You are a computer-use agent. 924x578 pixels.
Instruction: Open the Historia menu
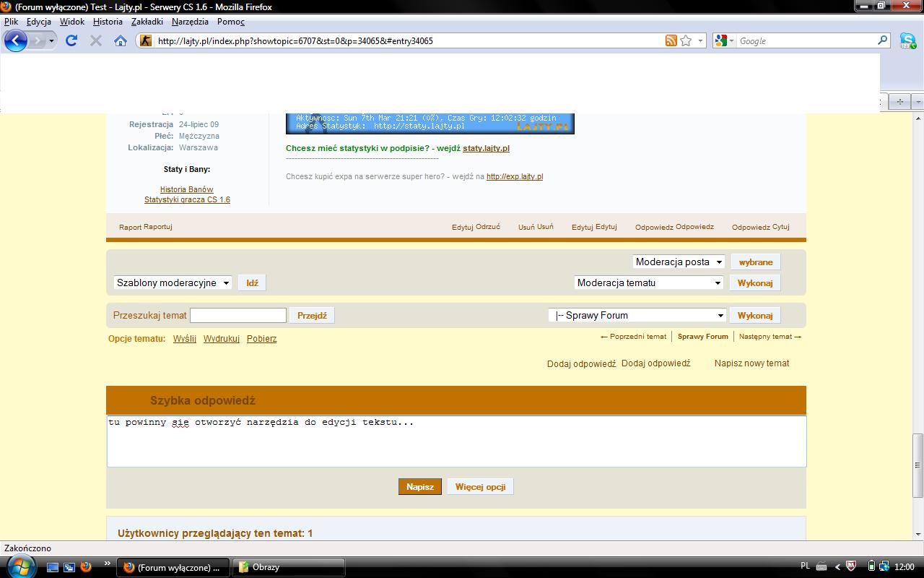[x=108, y=22]
